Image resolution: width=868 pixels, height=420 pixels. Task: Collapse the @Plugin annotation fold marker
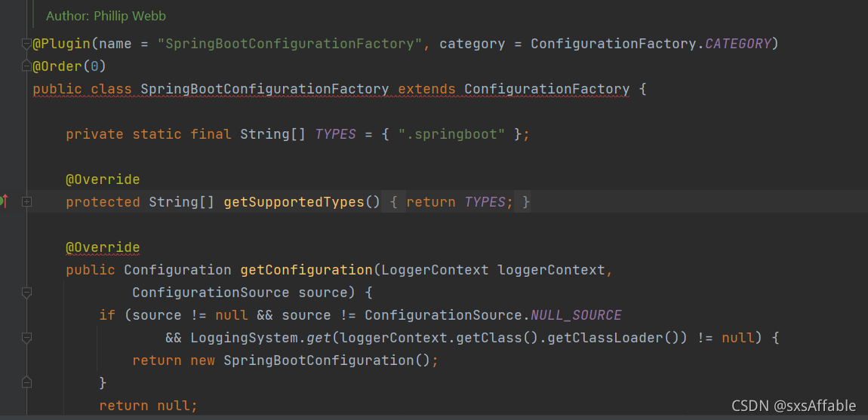(x=26, y=44)
